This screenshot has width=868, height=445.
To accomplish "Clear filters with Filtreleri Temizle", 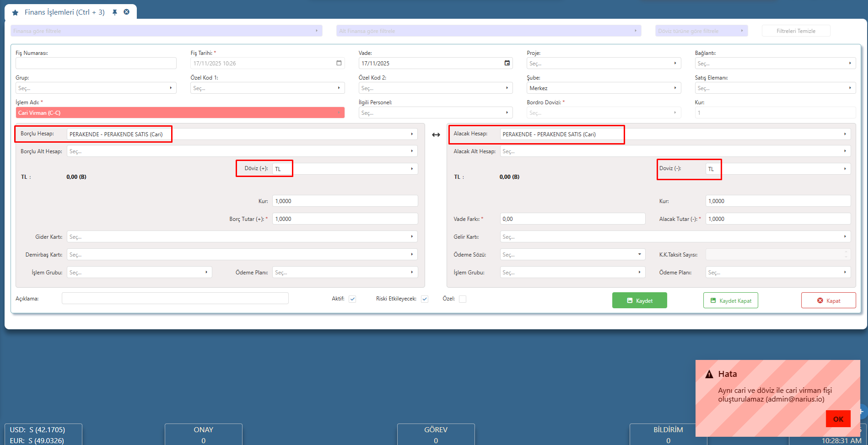I will tap(796, 31).
